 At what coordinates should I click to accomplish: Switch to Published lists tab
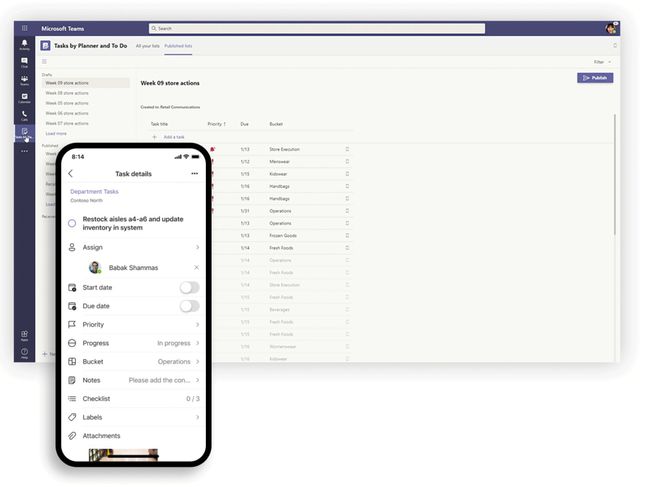tap(178, 46)
